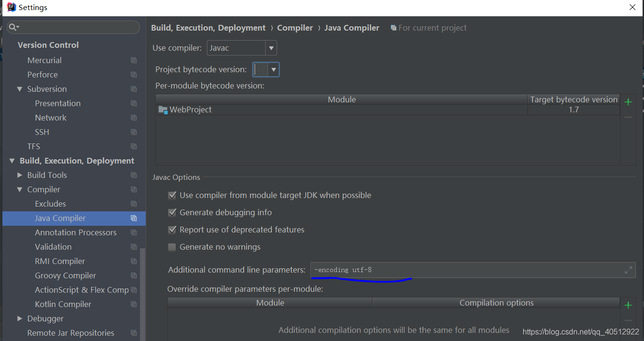Select TFS in the settings tree
This screenshot has width=644, height=341.
click(33, 146)
